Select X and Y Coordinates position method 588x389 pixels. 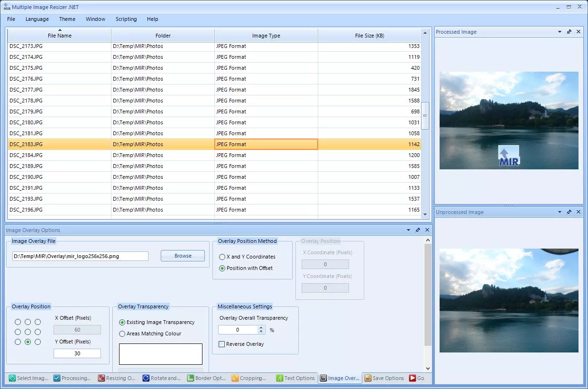[x=223, y=257]
